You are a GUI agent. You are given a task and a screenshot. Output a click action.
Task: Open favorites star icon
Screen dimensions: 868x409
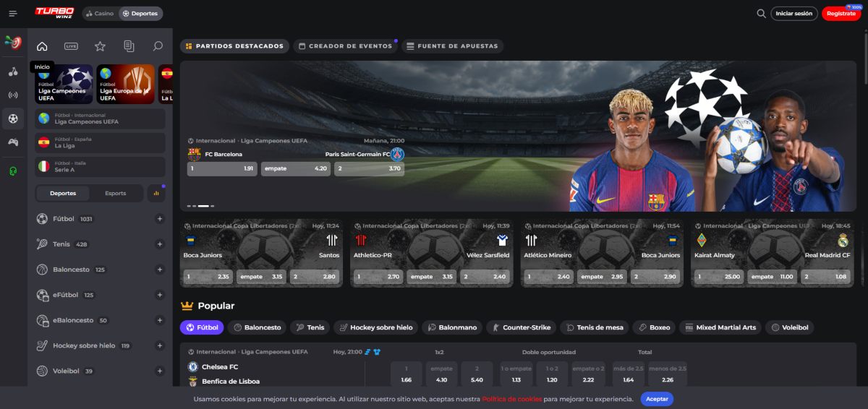click(x=100, y=46)
